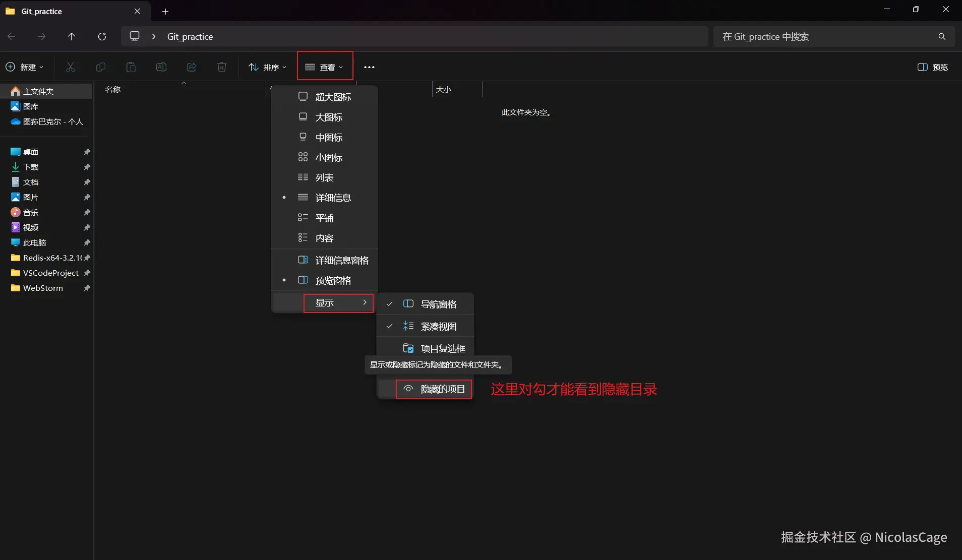962x560 pixels.
Task: Close the Git_practice tab
Action: click(137, 11)
